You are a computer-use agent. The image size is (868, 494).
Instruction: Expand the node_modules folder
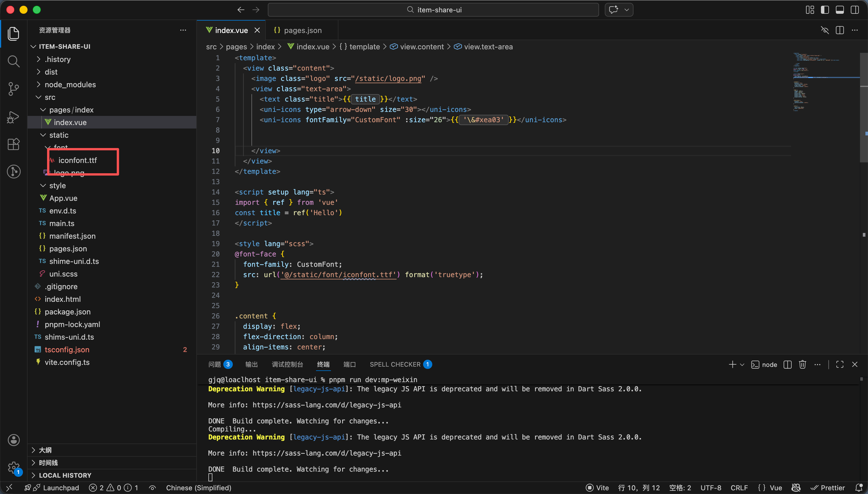click(70, 84)
